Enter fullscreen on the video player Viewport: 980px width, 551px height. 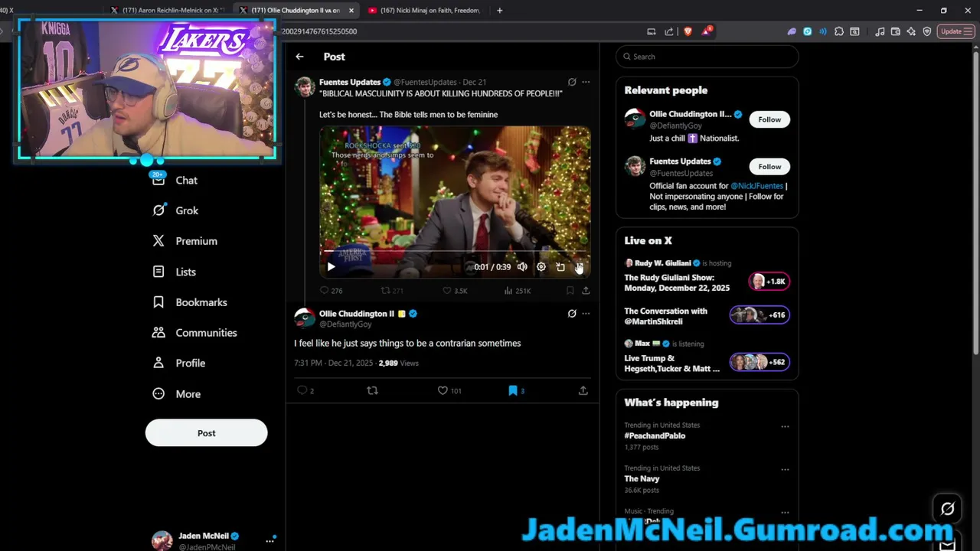pos(580,267)
